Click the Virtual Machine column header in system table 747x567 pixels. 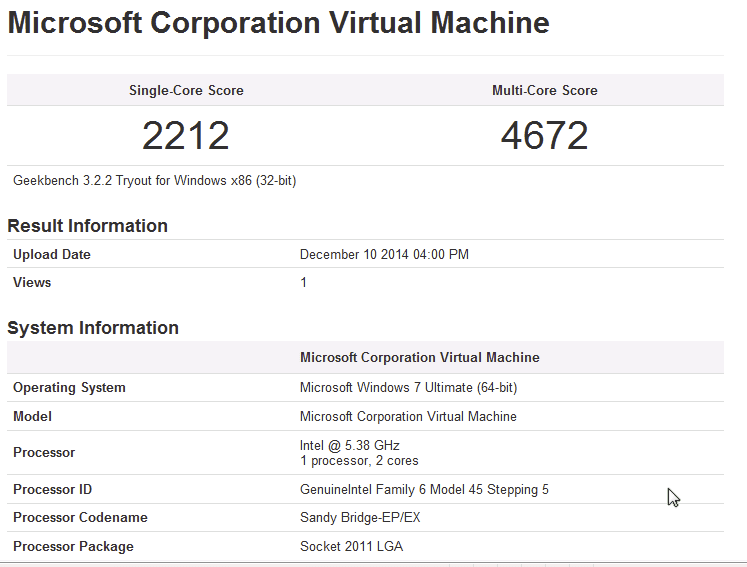coord(419,357)
